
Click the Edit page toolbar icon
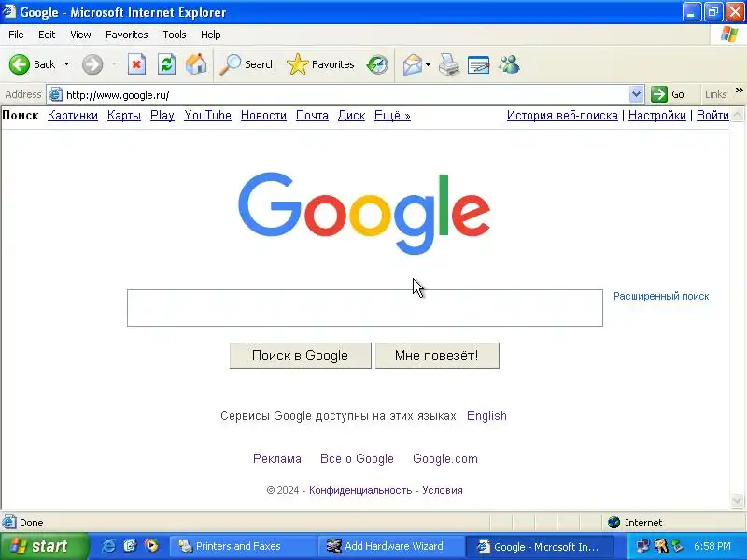point(479,64)
